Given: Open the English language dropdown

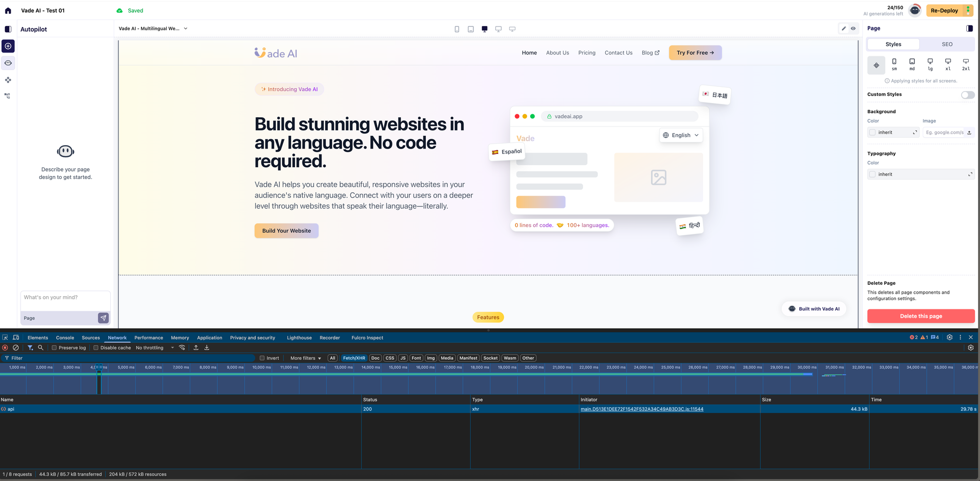Looking at the screenshot, I should tap(681, 135).
